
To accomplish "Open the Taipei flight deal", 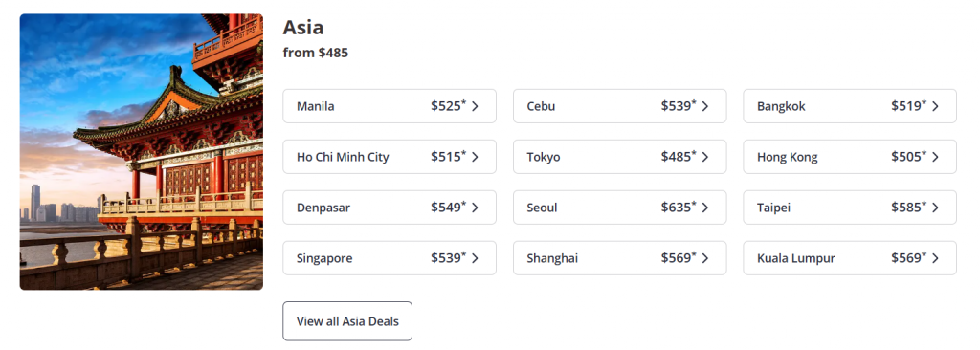I will (x=850, y=208).
